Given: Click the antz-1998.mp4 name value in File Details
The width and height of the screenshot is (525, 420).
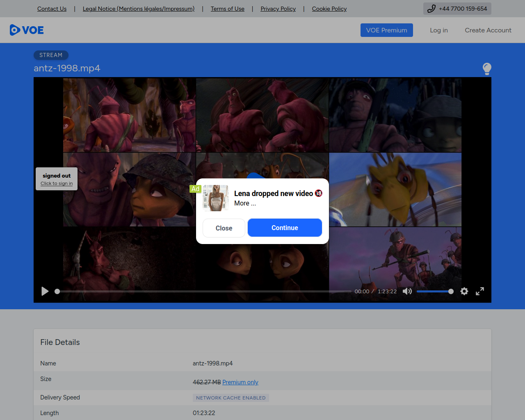Looking at the screenshot, I should click(212, 363).
